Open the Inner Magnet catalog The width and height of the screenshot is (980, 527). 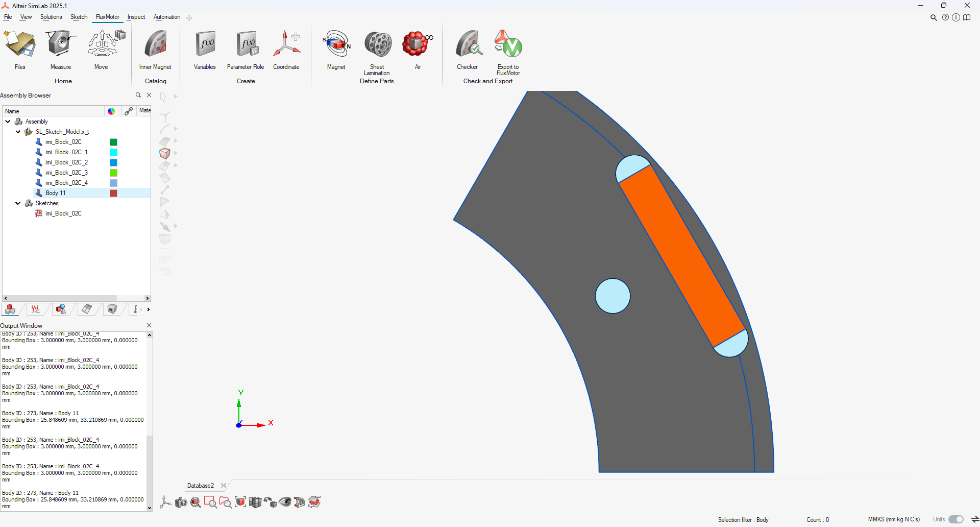(x=155, y=50)
